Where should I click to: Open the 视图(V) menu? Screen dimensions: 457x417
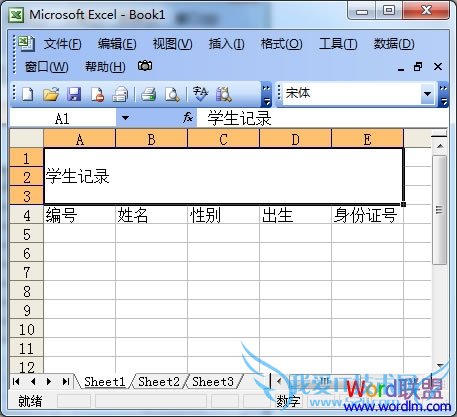(x=172, y=44)
